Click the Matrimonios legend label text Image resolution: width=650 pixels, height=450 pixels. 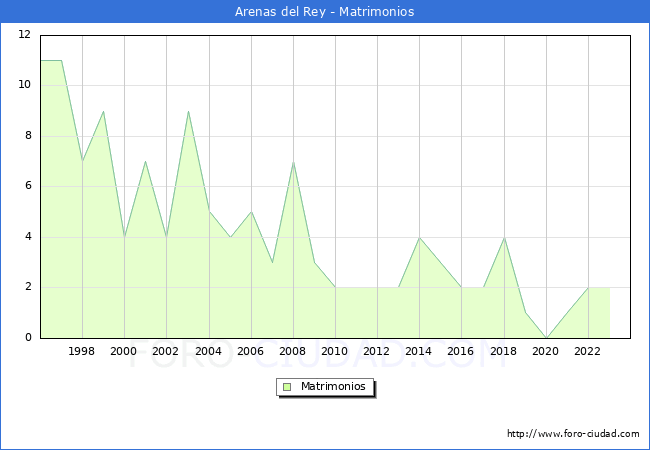point(331,386)
